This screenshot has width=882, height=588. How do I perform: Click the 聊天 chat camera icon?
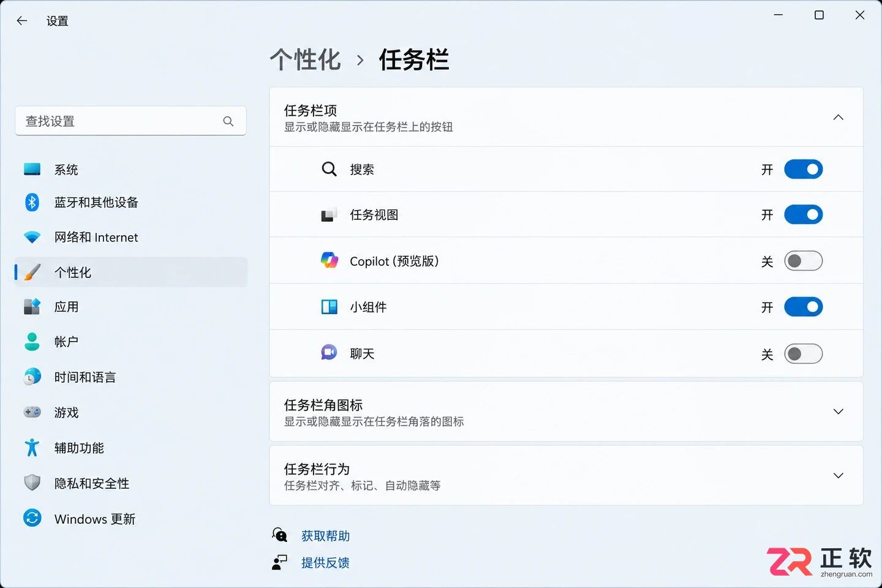(x=330, y=353)
